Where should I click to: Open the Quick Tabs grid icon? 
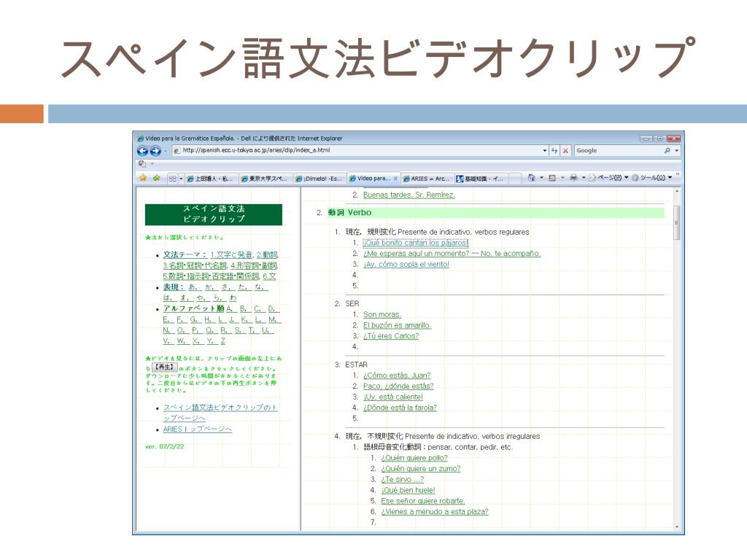172,179
